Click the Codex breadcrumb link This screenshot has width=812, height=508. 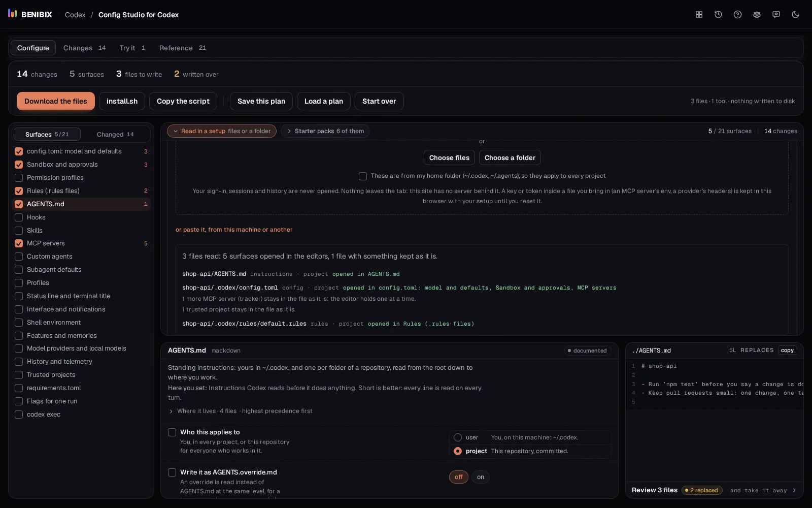coord(75,15)
